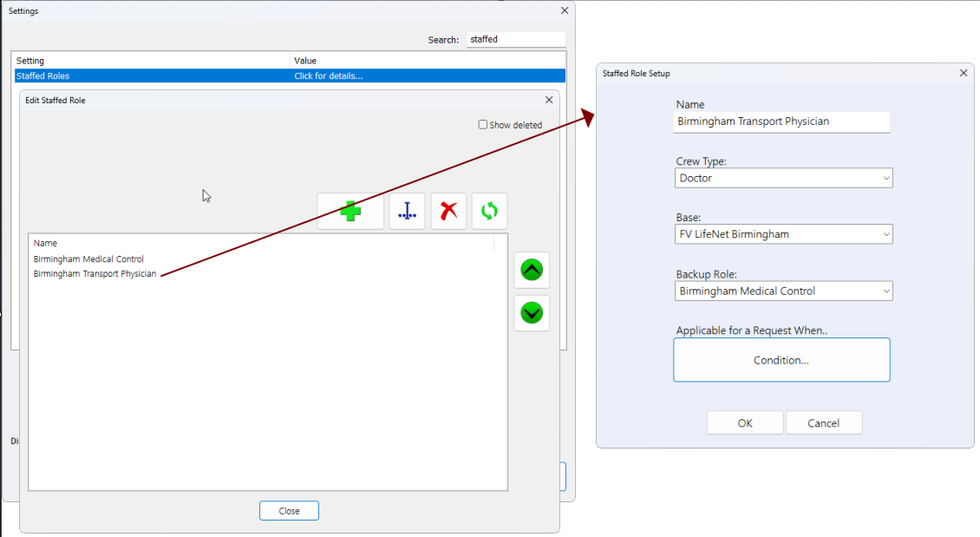Click the Search field containing staffed
The height and width of the screenshot is (537, 980).
516,39
